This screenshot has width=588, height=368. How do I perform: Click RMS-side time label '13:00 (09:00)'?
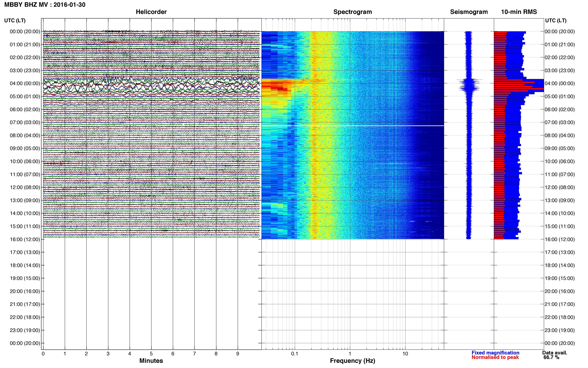560,200
